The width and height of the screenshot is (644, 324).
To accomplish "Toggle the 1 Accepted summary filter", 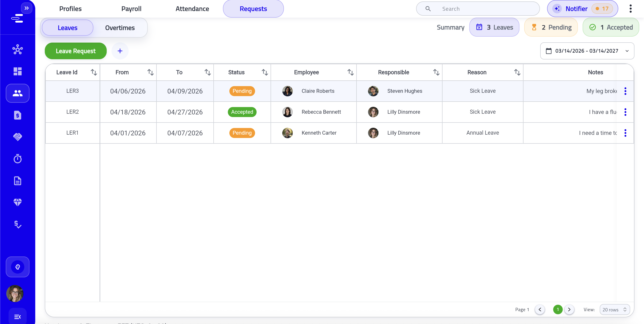I will [611, 27].
